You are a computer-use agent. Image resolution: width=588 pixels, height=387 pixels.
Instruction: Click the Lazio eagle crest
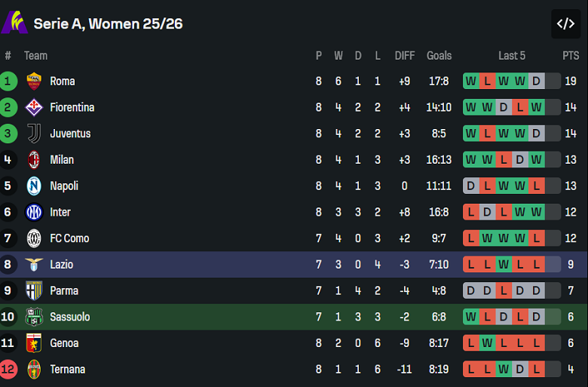coord(34,265)
